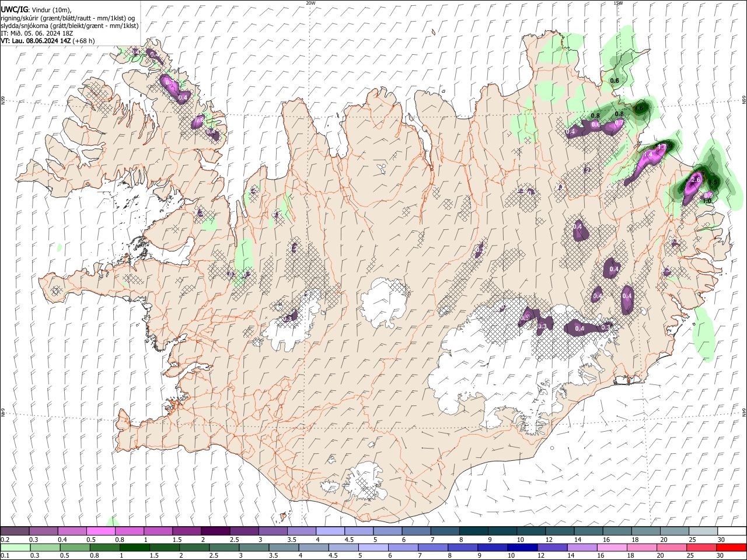The width and height of the screenshot is (747, 560).
Task: Click the '2.6' precipitation value on the east coast
Action: click(695, 180)
